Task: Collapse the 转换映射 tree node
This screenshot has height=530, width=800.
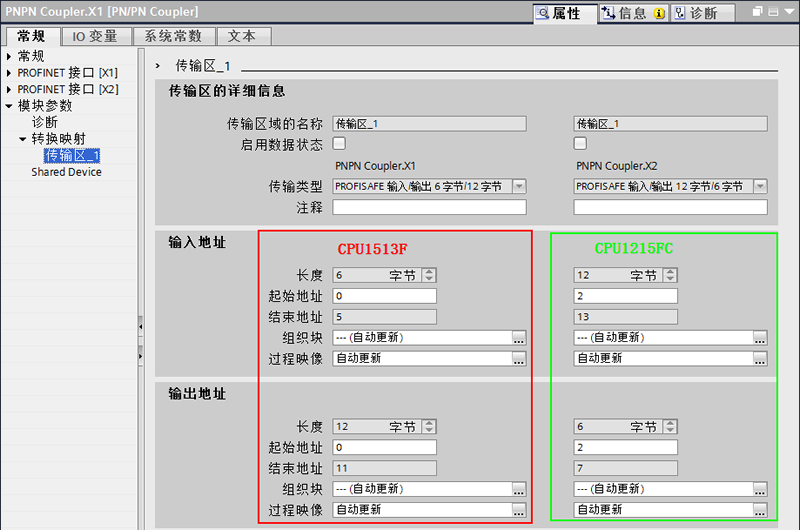Action: tap(22, 139)
